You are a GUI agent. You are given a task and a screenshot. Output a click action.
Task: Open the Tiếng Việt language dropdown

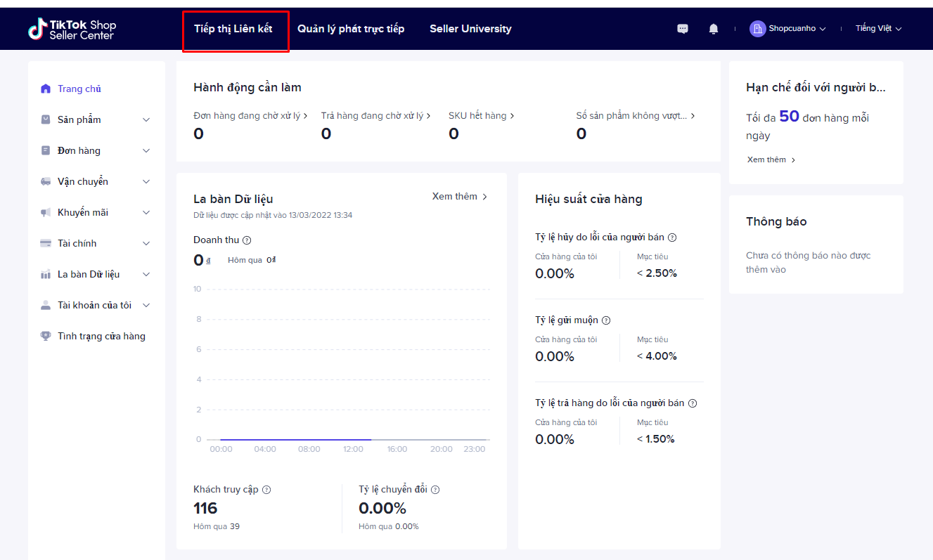[x=878, y=29]
